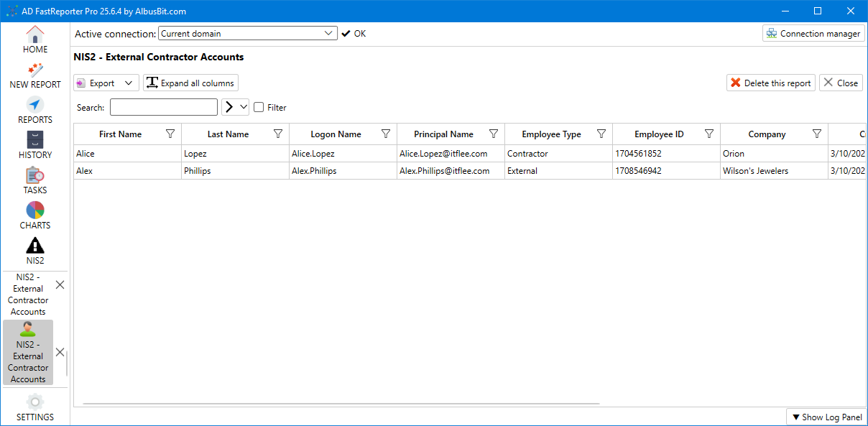Select the Alice.Lopez logon name cell
The width and height of the screenshot is (868, 426).
[x=343, y=154]
